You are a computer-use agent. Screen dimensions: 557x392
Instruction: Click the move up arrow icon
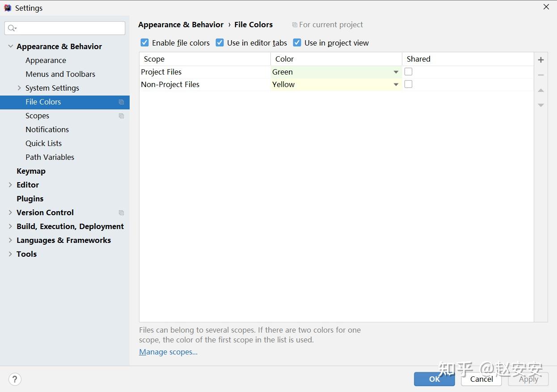point(541,90)
